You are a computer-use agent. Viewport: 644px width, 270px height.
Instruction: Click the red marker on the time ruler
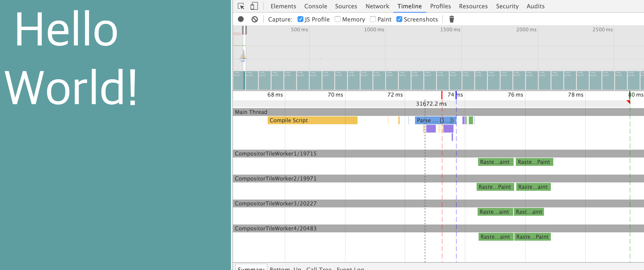442,95
